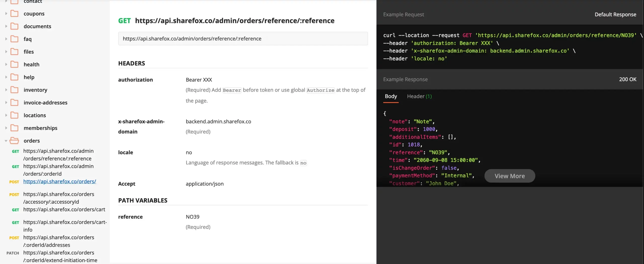Expand the coupons folder arrow

[6, 14]
